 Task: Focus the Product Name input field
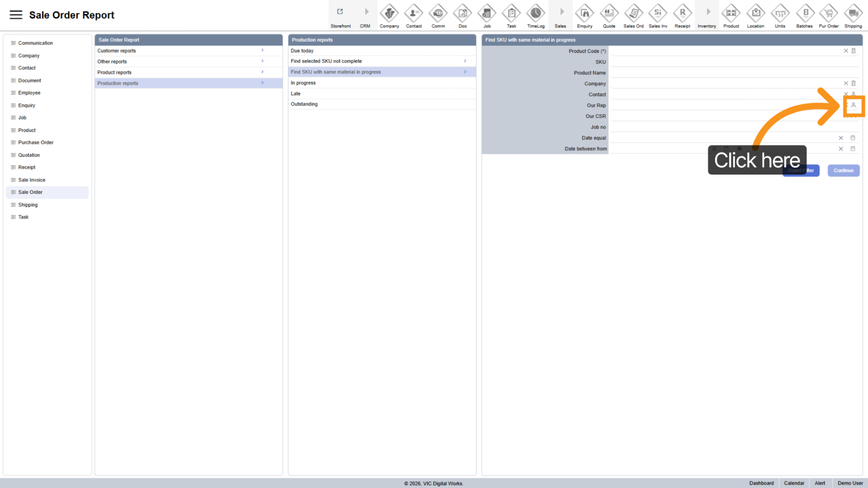tap(734, 73)
